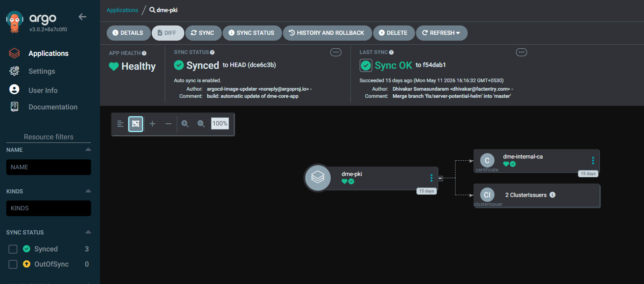Tick the OutOfSync status checkbox
644x284 pixels.
(x=13, y=264)
